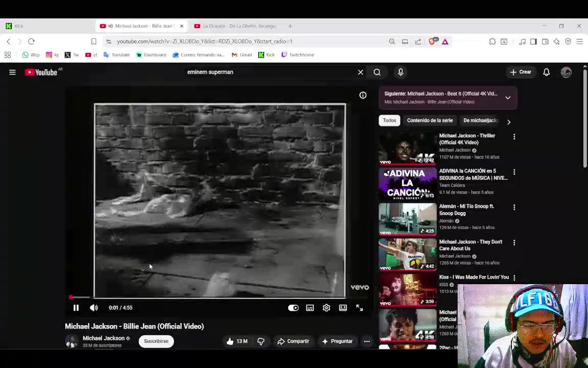The height and width of the screenshot is (368, 588).
Task: Click the Crear button
Action: (x=521, y=72)
